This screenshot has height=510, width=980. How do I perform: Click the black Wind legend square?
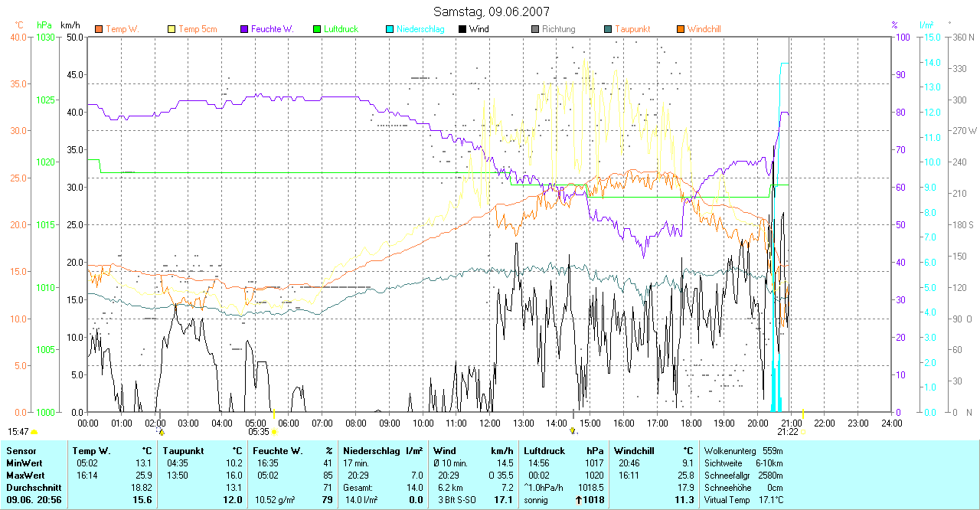coord(462,29)
